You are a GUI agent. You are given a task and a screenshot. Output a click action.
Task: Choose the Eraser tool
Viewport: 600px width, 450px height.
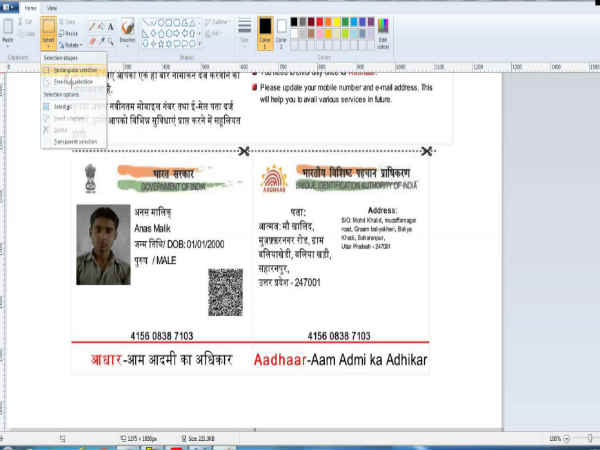93,41
